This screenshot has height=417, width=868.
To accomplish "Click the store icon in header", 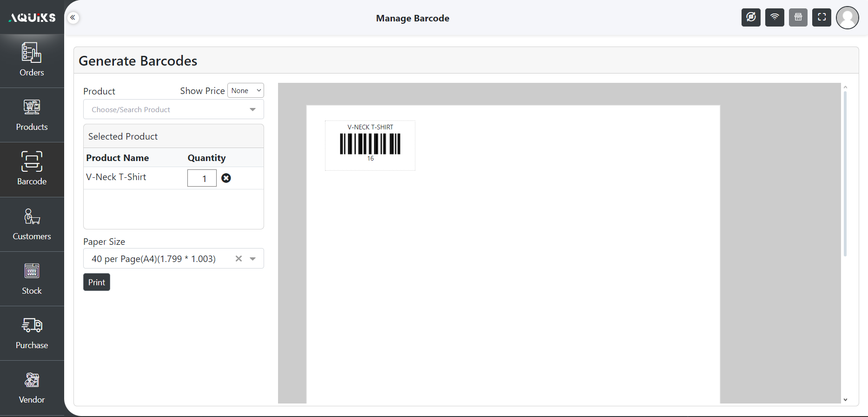I will pyautogui.click(x=798, y=18).
